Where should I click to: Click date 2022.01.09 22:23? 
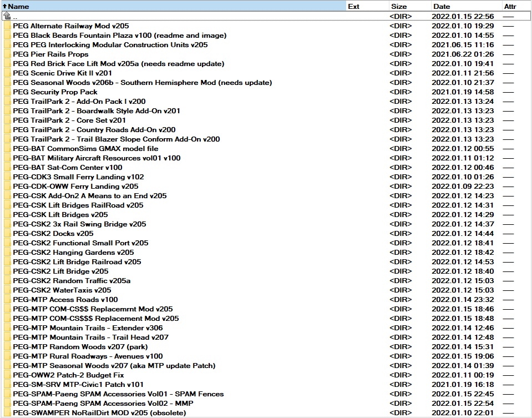[x=463, y=187]
